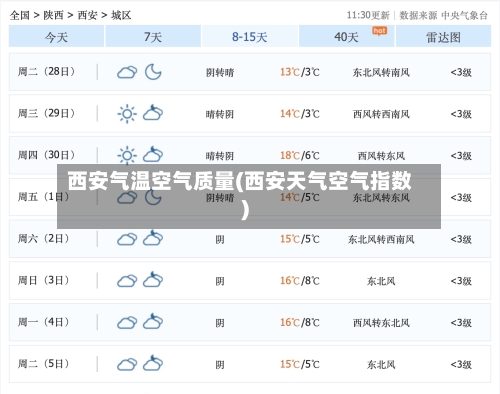Click the night cloud icon for 29日
This screenshot has width=500, height=394.
(153, 113)
